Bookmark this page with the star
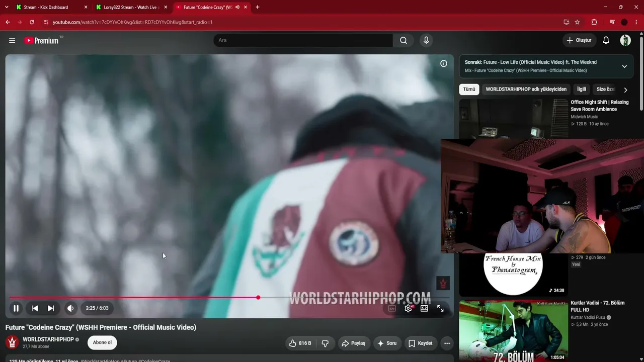 (x=577, y=22)
